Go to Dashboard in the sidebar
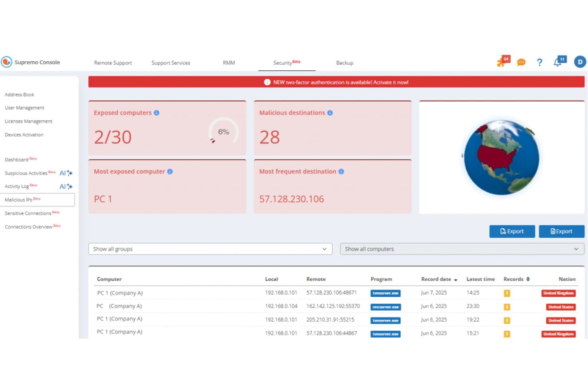The height and width of the screenshot is (392, 588). [x=20, y=160]
